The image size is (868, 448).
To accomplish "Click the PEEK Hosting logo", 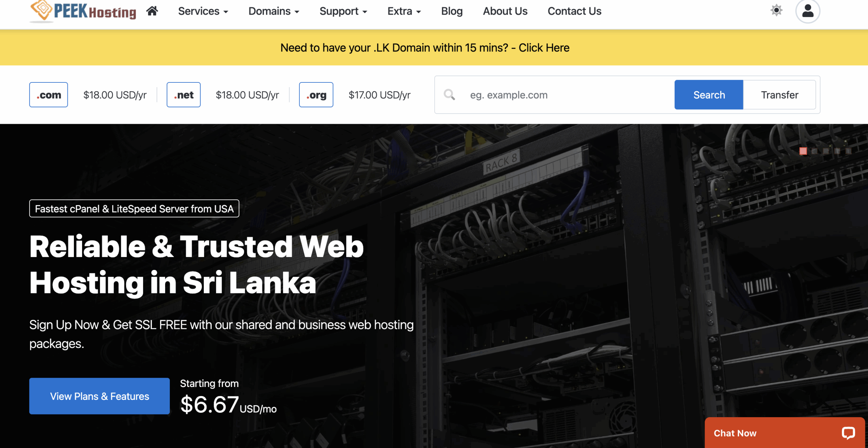I will (x=83, y=11).
